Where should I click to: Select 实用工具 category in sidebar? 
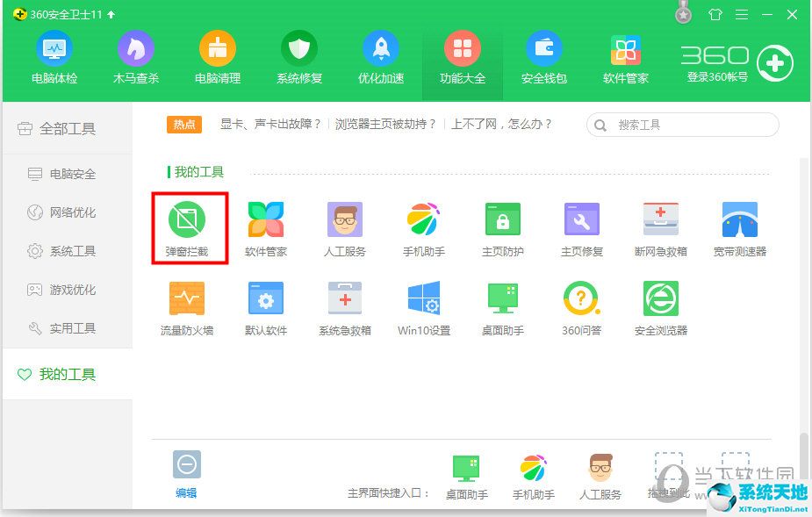pyautogui.click(x=68, y=328)
